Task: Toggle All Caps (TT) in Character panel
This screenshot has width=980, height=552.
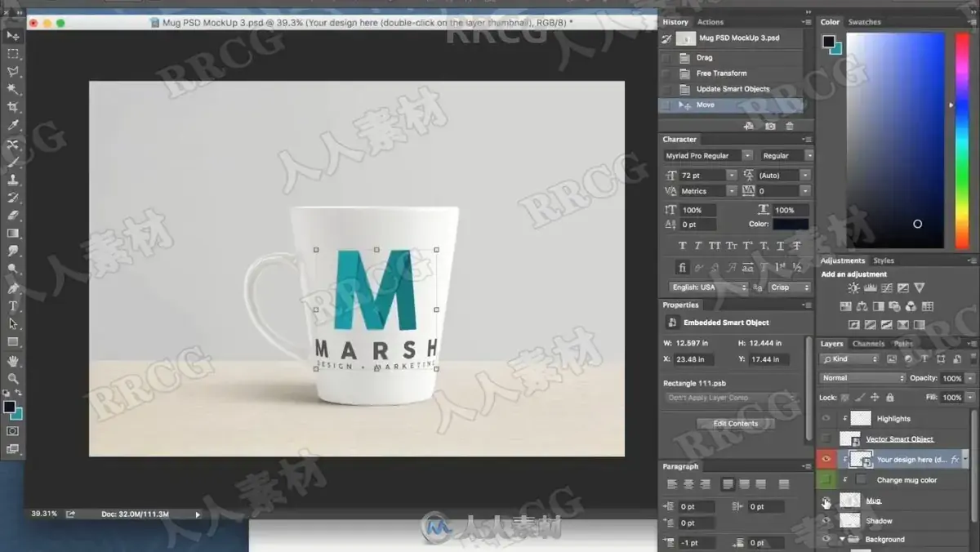Action: (715, 246)
